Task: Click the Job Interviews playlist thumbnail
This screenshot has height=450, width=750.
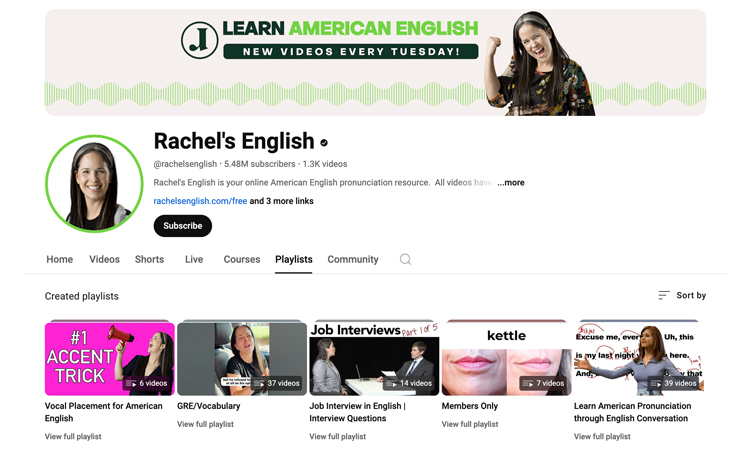Action: 374,358
